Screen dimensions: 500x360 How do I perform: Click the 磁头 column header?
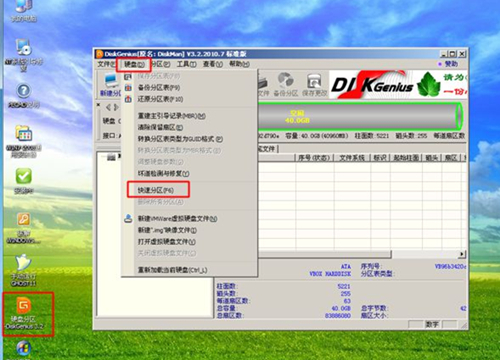[x=432, y=158]
